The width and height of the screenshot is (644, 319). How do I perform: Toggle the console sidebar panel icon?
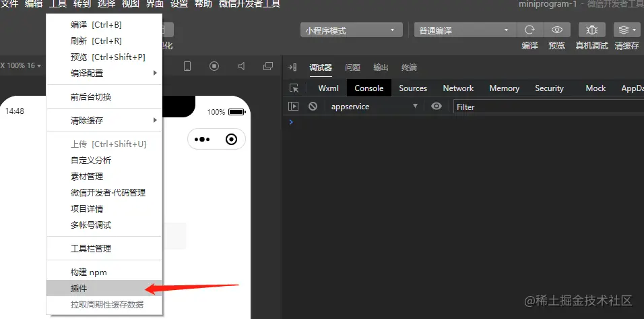coord(293,107)
